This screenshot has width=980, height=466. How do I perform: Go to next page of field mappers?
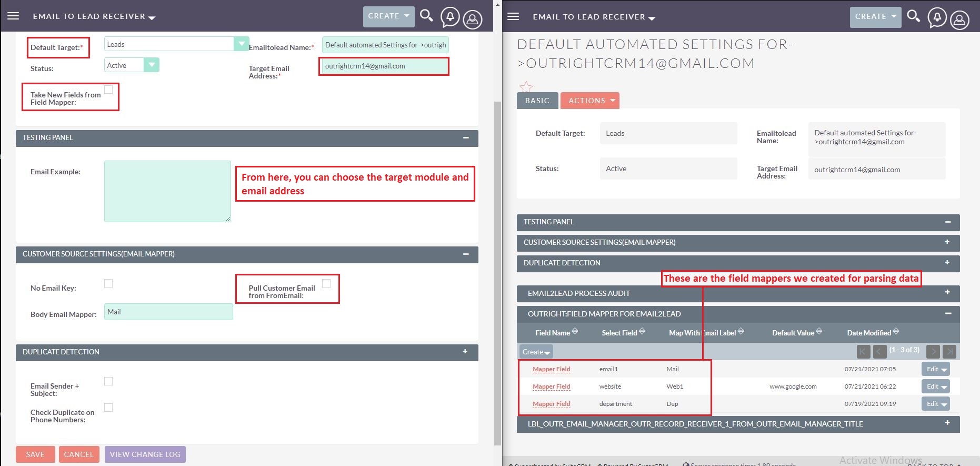(x=933, y=352)
